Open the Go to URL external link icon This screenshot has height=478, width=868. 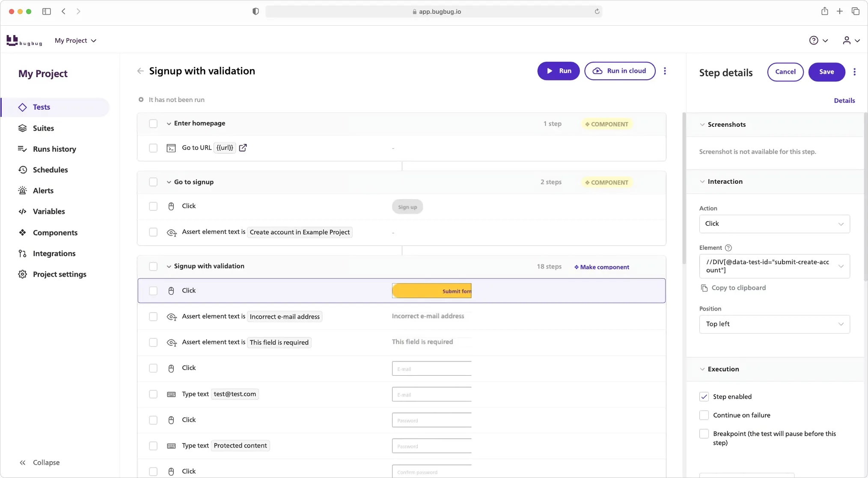(243, 147)
